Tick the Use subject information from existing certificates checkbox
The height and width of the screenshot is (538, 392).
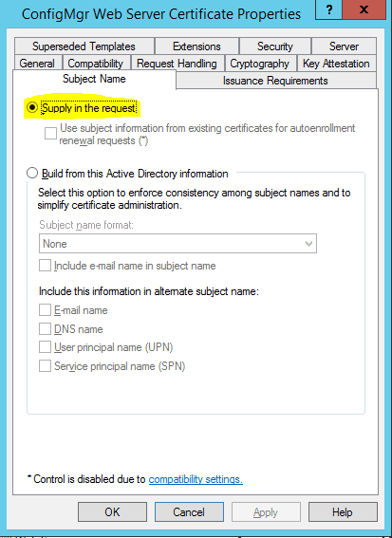(x=50, y=134)
